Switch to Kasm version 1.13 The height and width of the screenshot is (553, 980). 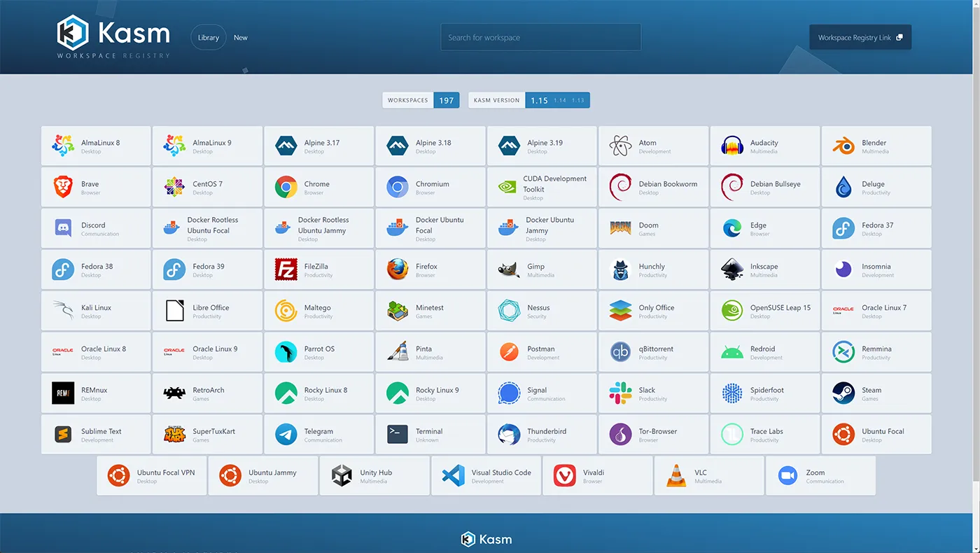[578, 101]
